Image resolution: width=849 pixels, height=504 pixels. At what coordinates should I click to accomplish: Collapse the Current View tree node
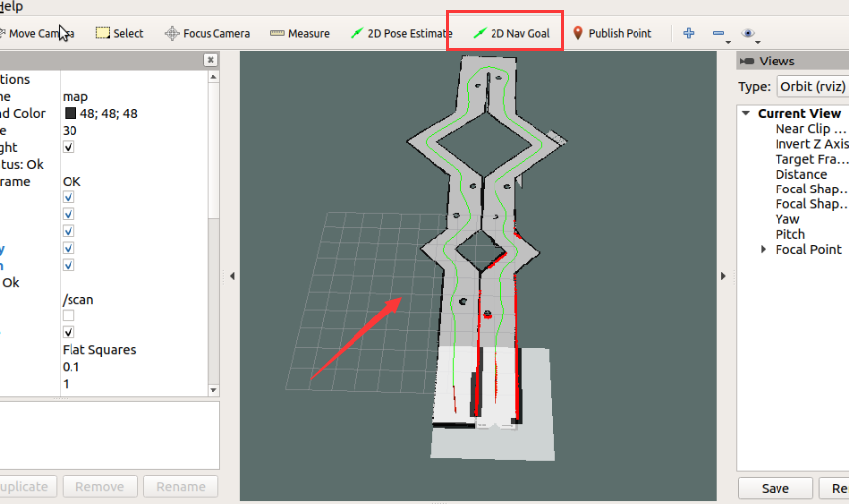tap(746, 113)
